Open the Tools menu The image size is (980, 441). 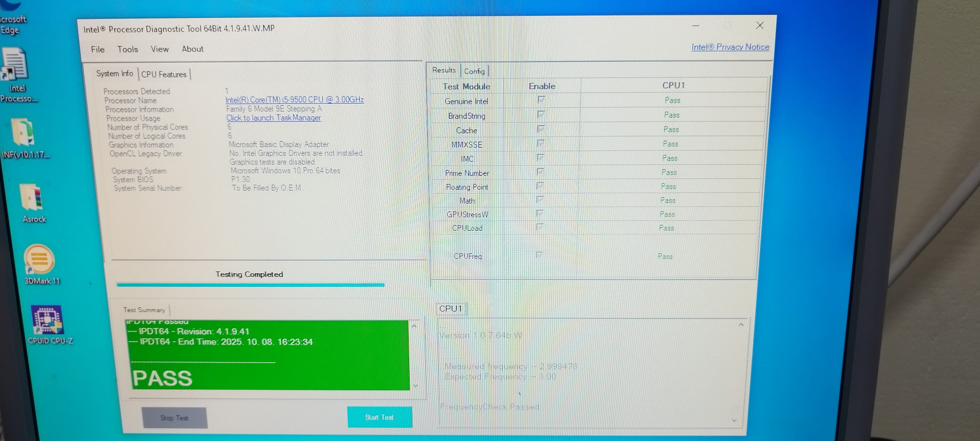click(127, 49)
